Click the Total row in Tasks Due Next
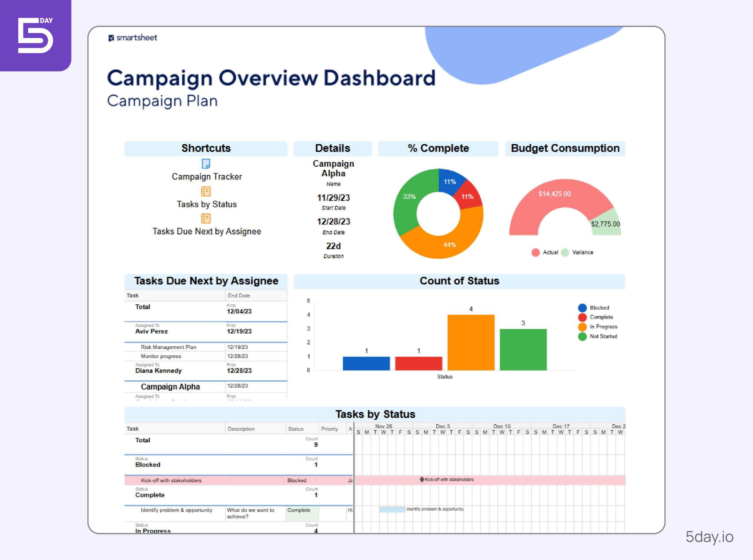This screenshot has height=560, width=753. pyautogui.click(x=206, y=311)
